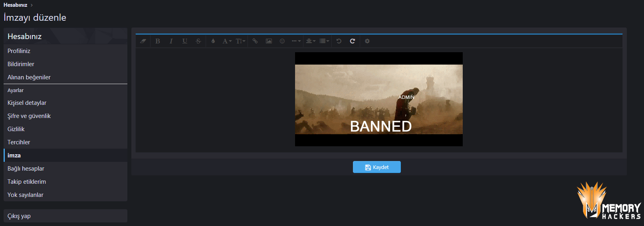The height and width of the screenshot is (226, 644).
Task: Select imza in the sidebar
Action: coord(65,155)
